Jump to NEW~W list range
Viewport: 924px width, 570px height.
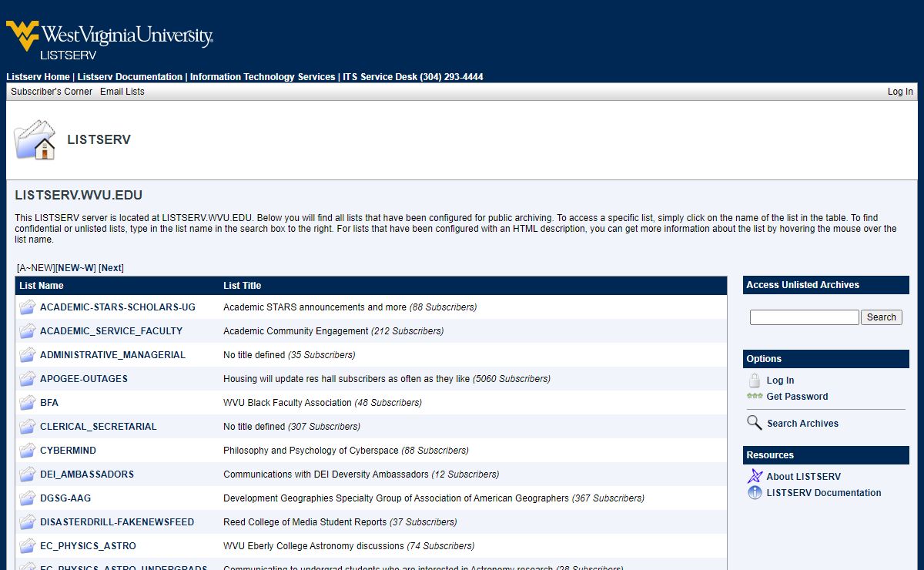tap(75, 268)
